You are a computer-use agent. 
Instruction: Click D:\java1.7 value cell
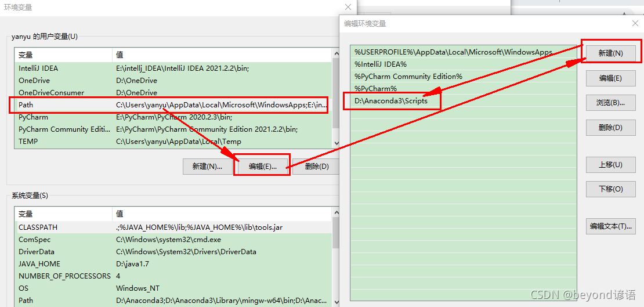coord(132,264)
